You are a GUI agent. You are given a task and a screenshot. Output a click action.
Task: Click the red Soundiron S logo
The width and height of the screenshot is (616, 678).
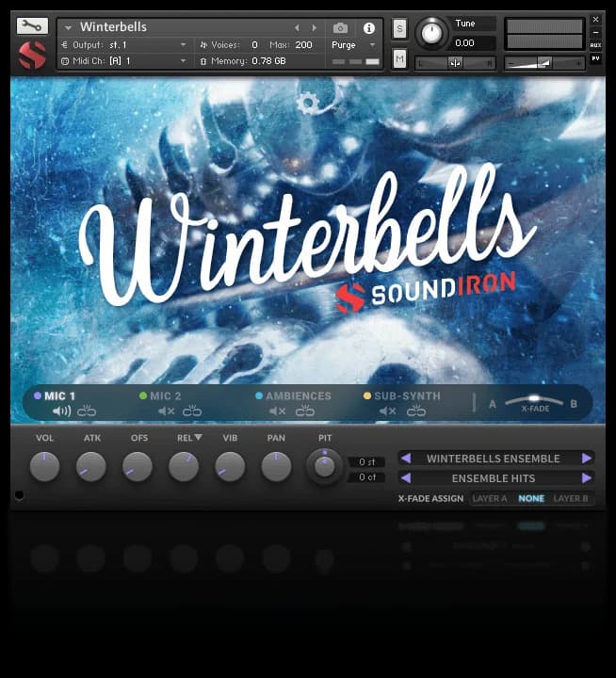(x=32, y=56)
